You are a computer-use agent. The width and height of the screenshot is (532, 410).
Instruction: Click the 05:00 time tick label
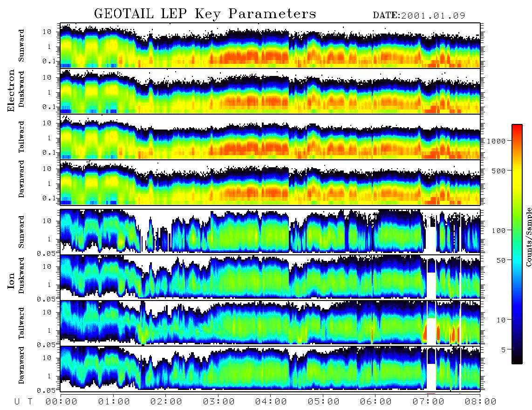[x=324, y=402]
